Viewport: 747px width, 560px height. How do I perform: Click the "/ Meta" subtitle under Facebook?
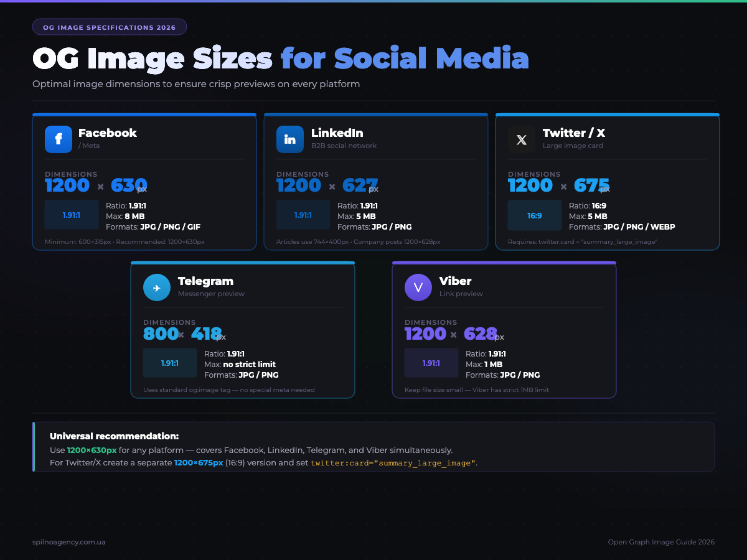point(89,146)
